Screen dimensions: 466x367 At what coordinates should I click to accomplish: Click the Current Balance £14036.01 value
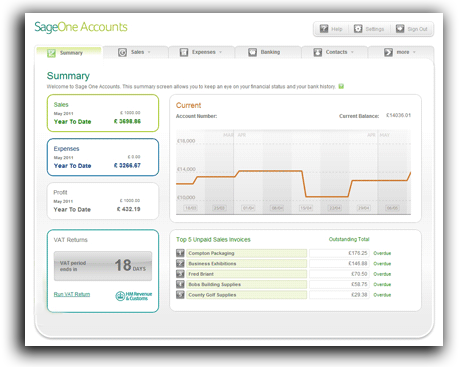point(398,115)
